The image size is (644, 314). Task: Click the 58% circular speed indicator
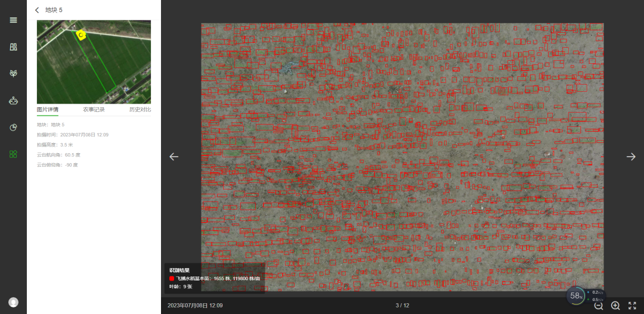click(576, 296)
